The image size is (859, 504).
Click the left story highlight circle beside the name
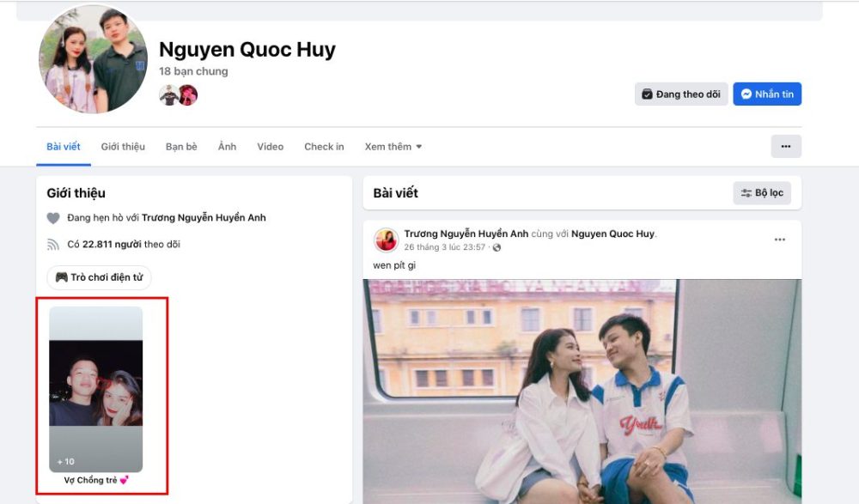point(170,95)
